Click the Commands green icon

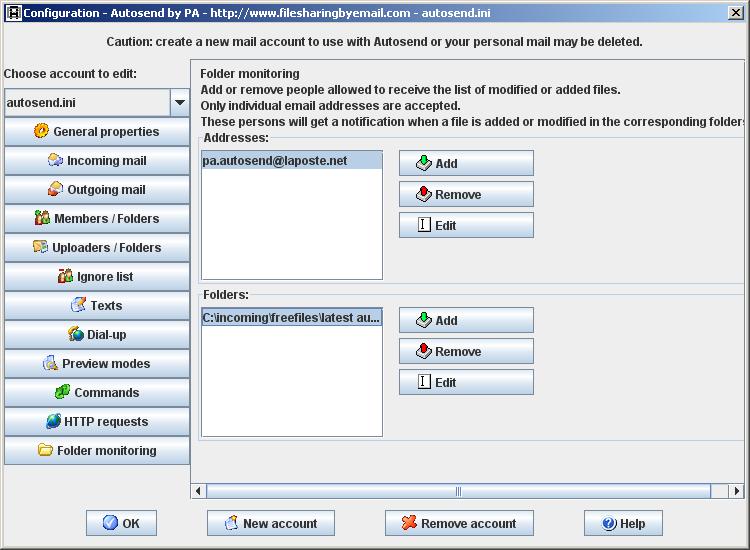tap(62, 392)
